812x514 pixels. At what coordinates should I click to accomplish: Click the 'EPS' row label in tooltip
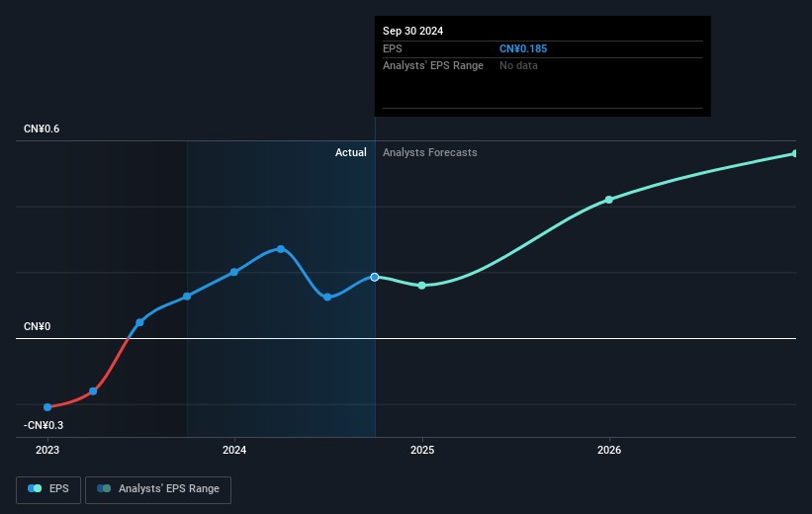[x=392, y=48]
